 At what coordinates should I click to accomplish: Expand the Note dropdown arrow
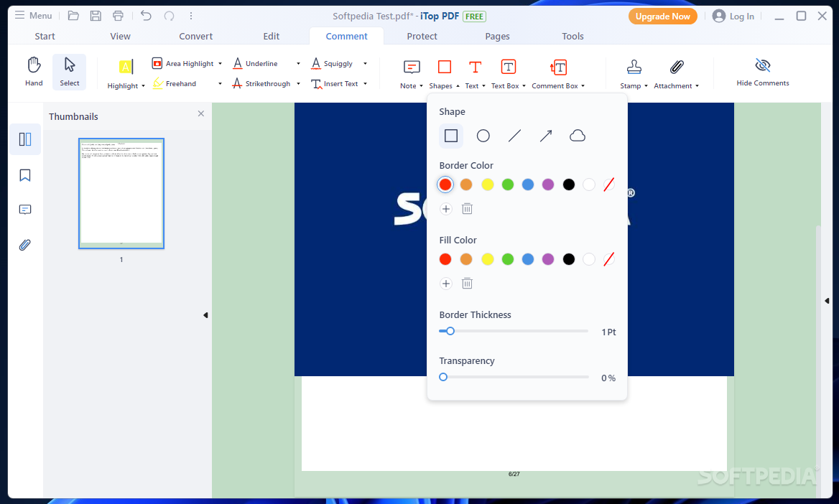(x=421, y=86)
